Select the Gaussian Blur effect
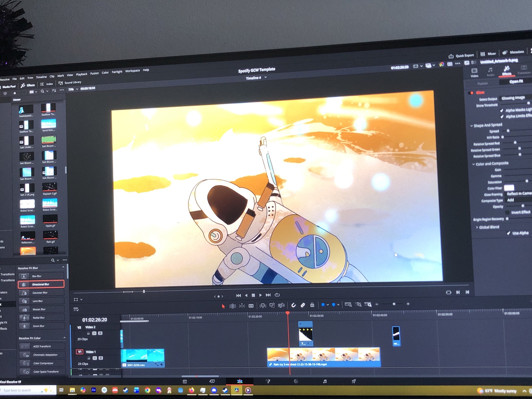The height and width of the screenshot is (399, 532). coord(40,293)
